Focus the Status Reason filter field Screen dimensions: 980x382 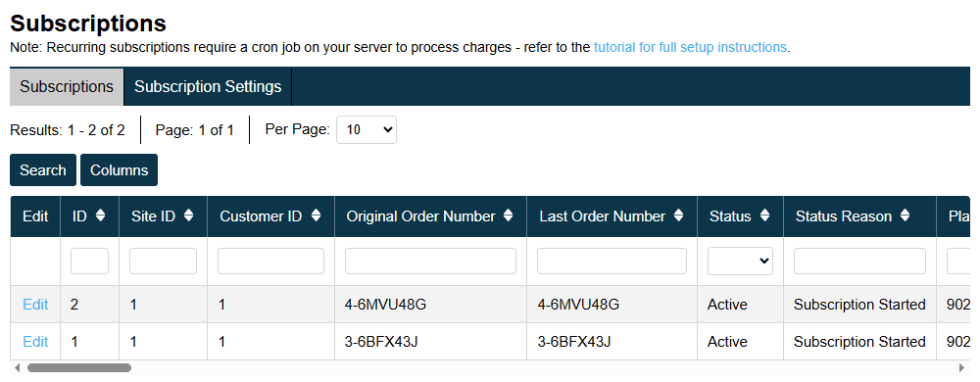click(x=860, y=261)
